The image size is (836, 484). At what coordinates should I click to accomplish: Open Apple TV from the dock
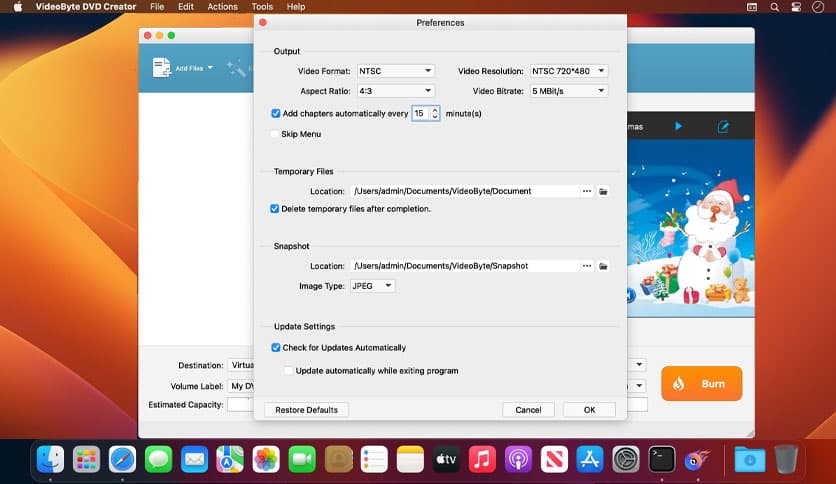click(x=446, y=459)
